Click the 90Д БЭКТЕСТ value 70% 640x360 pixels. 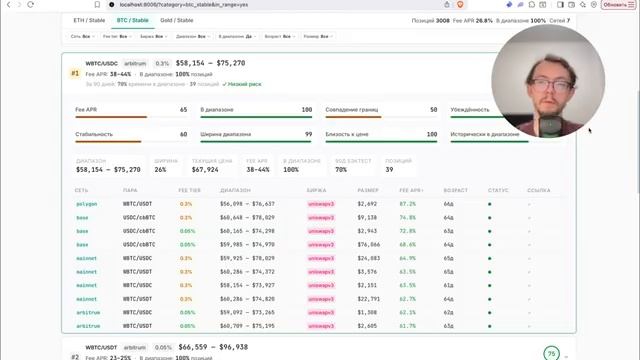point(341,170)
